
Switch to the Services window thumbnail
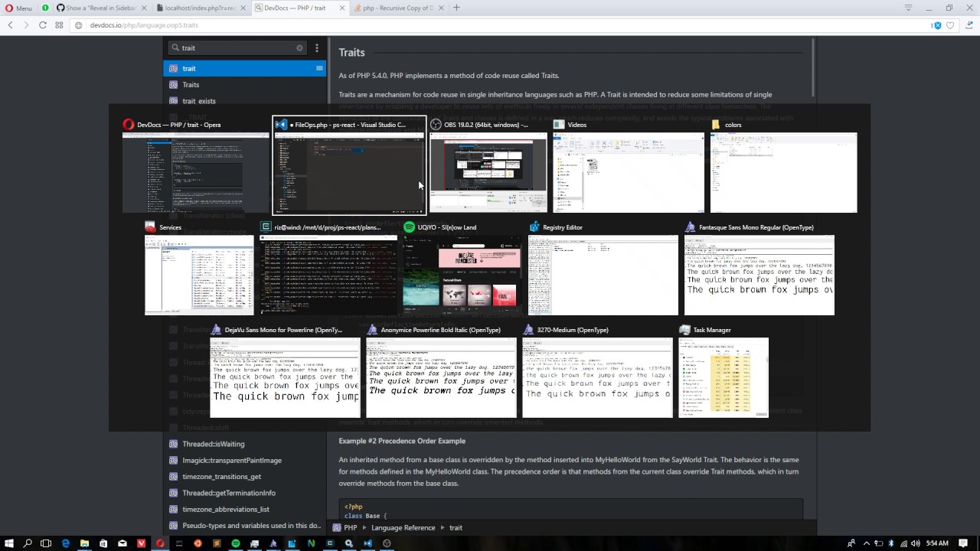(199, 268)
